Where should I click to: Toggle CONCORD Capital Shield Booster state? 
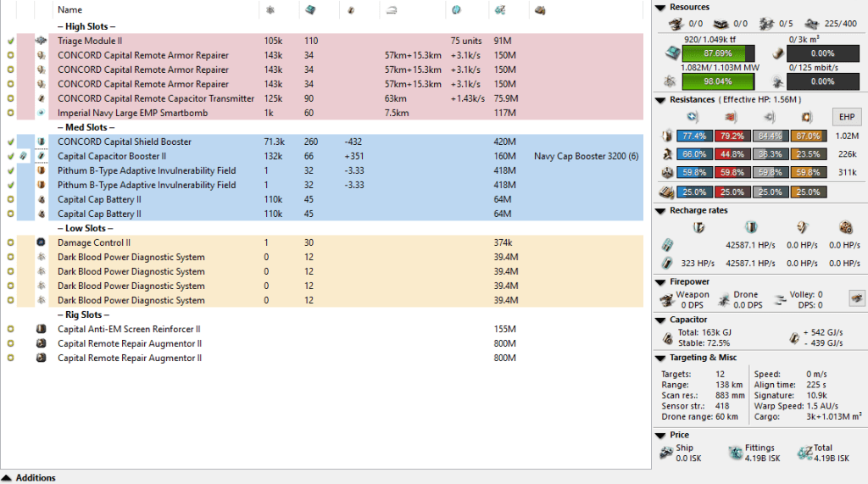tap(10, 142)
